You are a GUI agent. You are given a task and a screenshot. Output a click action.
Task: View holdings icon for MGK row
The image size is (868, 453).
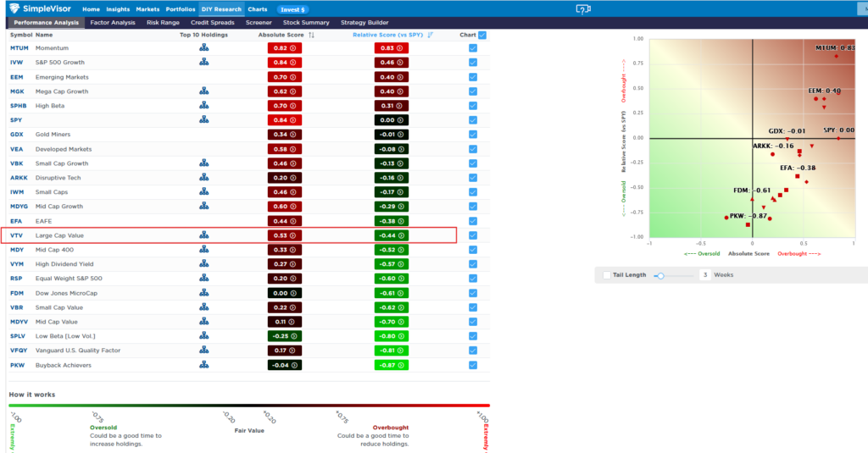[x=203, y=91]
